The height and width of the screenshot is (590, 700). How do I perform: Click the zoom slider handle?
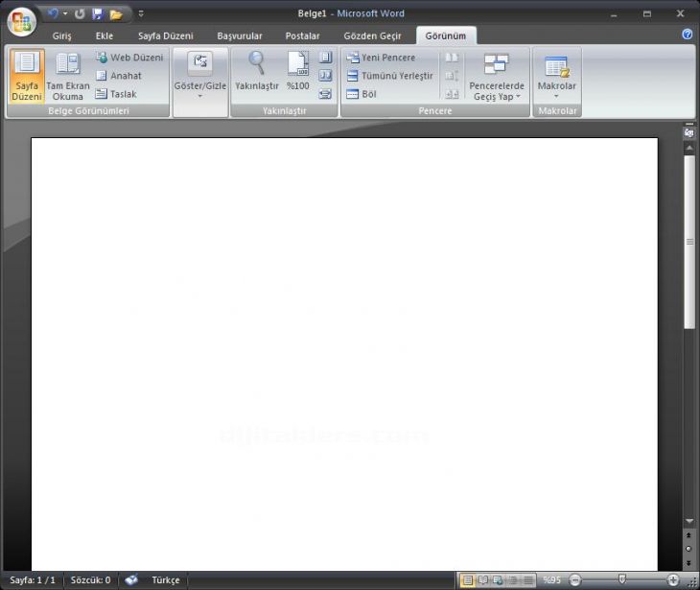click(x=622, y=579)
